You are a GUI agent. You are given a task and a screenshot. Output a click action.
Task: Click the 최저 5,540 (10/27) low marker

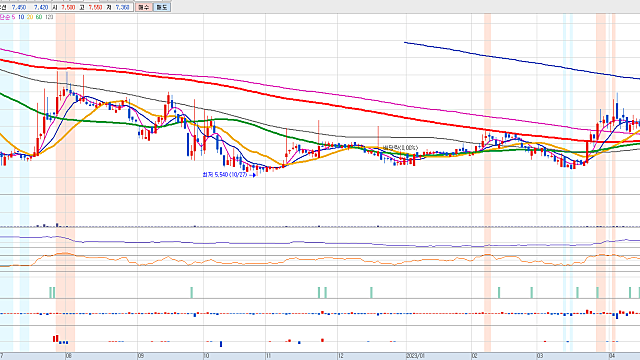click(229, 175)
